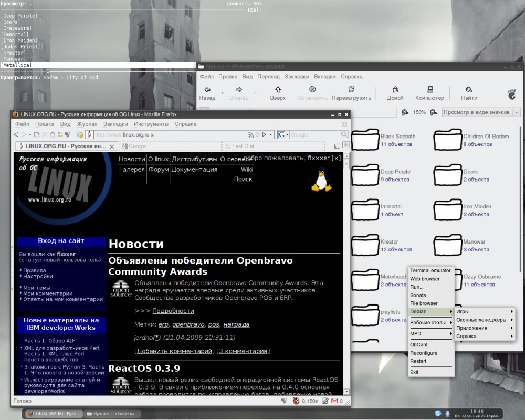
Task: Click Назад back arrow in file browser
Action: [207, 89]
